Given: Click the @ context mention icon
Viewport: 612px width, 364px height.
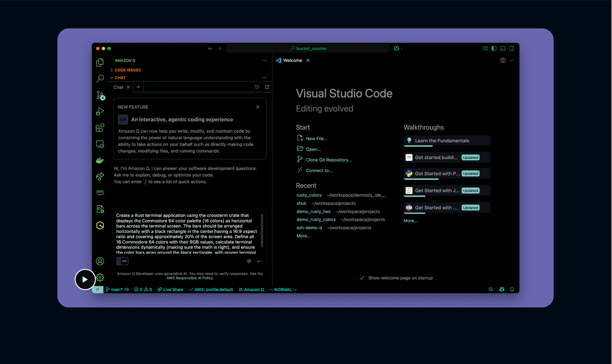Looking at the screenshot, I should pos(249,261).
